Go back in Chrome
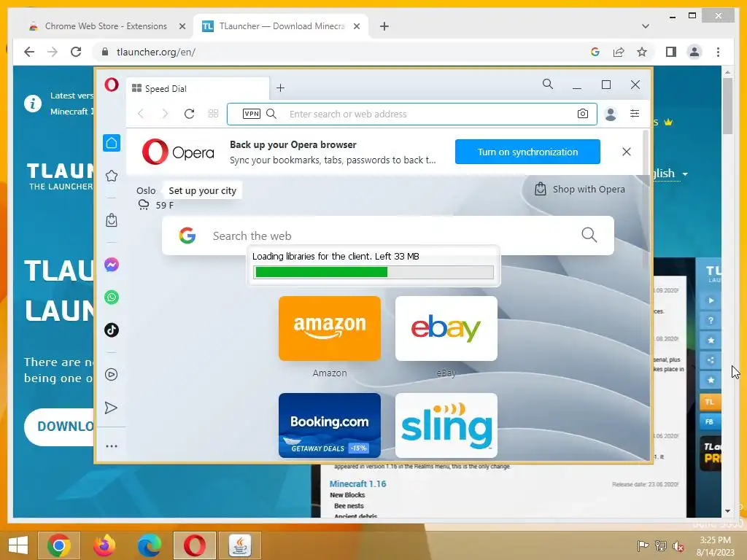Viewport: 747px width, 560px height. coord(29,52)
